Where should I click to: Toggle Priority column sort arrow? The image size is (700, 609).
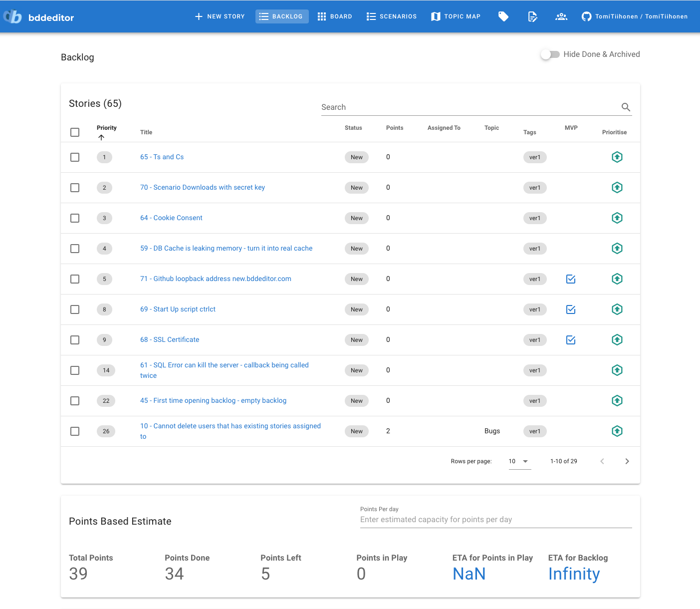[101, 137]
